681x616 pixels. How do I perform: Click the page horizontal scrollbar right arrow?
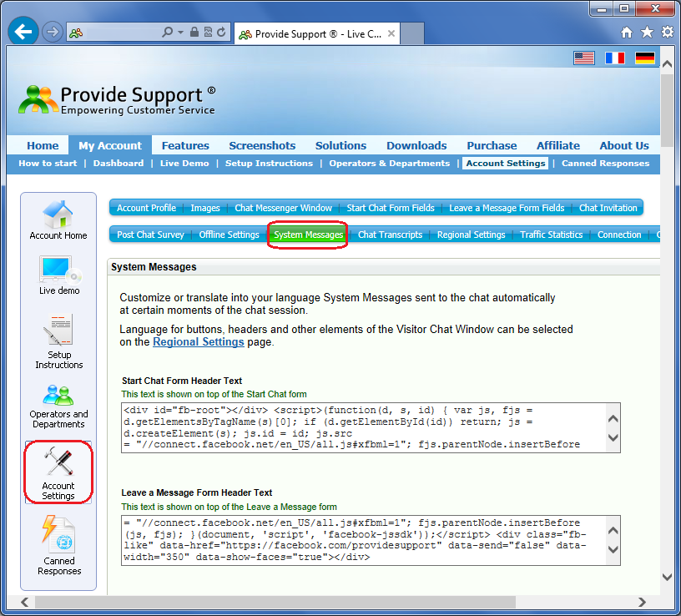[x=642, y=602]
